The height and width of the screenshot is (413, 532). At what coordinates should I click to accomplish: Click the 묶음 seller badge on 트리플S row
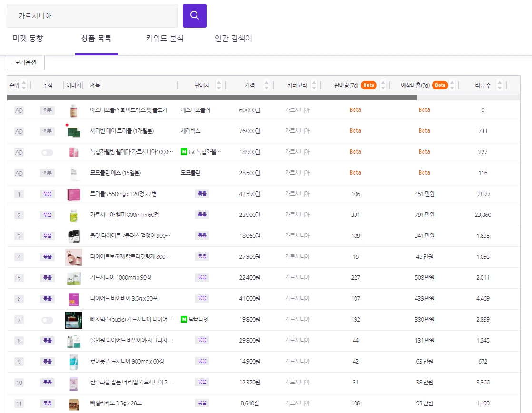click(x=202, y=194)
